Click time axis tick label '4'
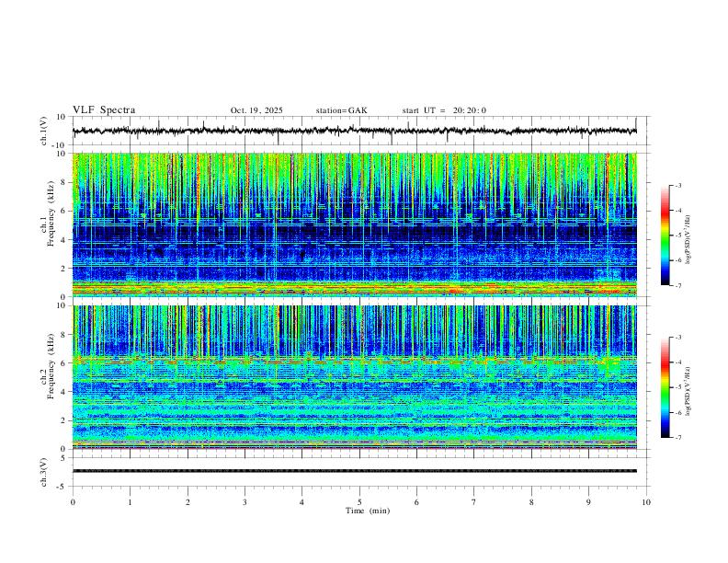Viewport: 728px width, 563px height. 302,502
